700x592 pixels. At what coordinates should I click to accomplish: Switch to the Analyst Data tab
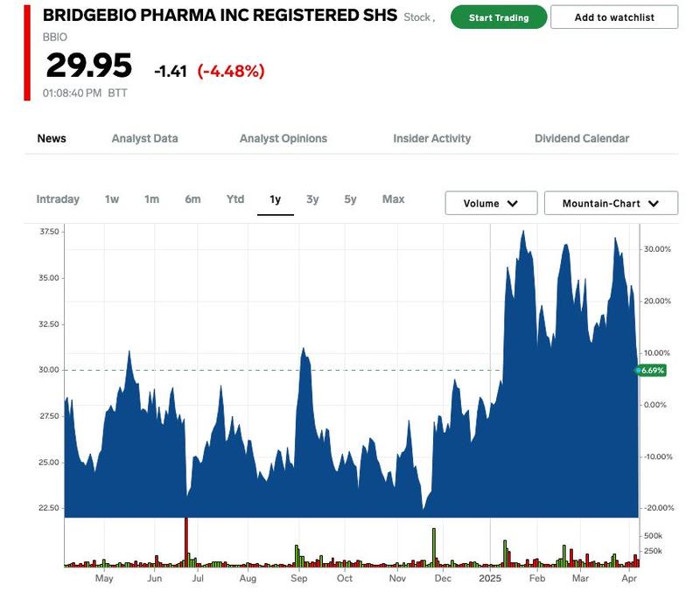pyautogui.click(x=144, y=138)
